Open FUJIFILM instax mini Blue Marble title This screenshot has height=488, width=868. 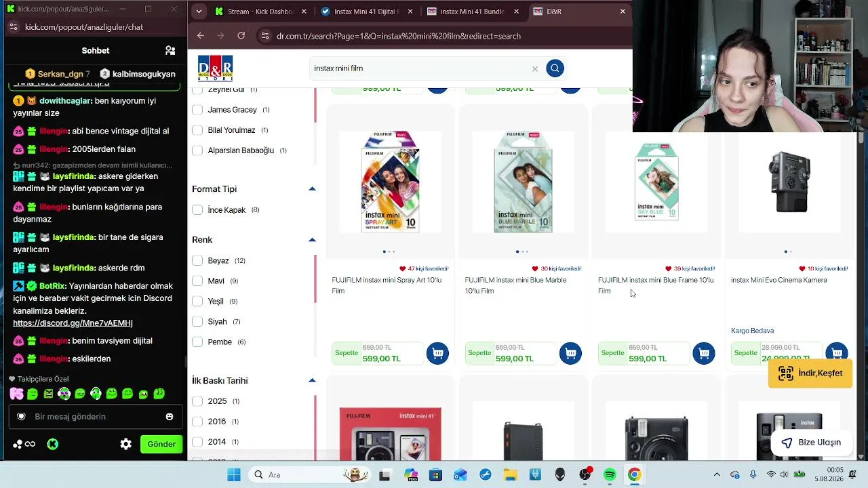(515, 285)
